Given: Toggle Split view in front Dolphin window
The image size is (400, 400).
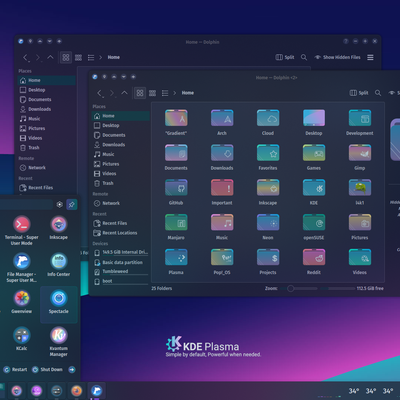Looking at the screenshot, I should pos(359,93).
